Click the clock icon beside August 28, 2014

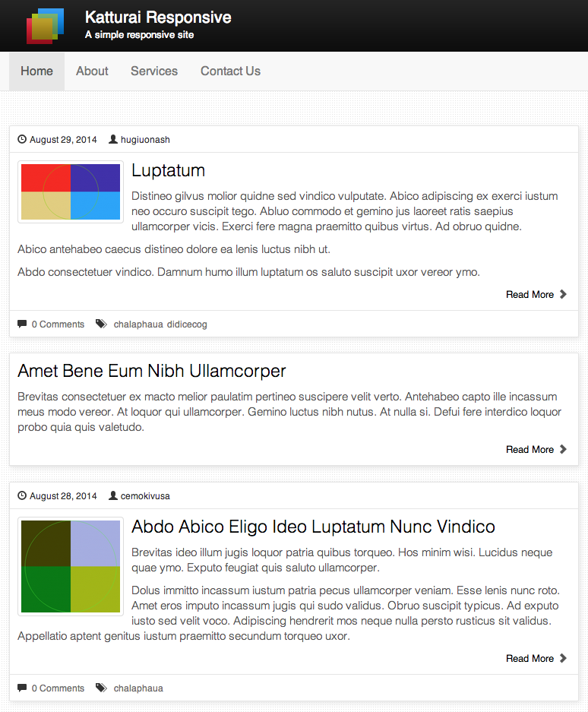coord(22,495)
